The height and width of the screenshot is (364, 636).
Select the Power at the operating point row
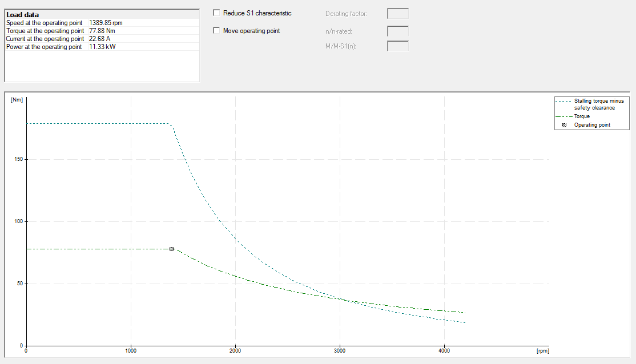pyautogui.click(x=45, y=47)
